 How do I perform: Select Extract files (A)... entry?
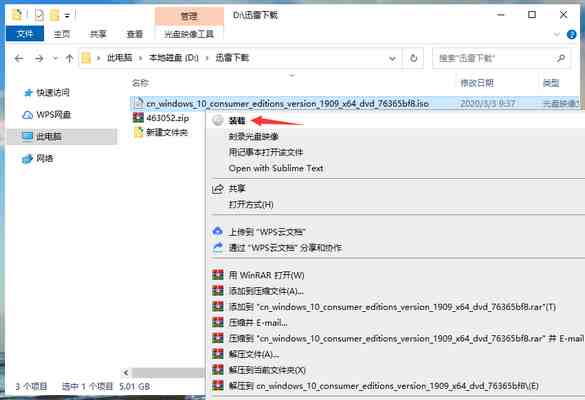(254, 354)
